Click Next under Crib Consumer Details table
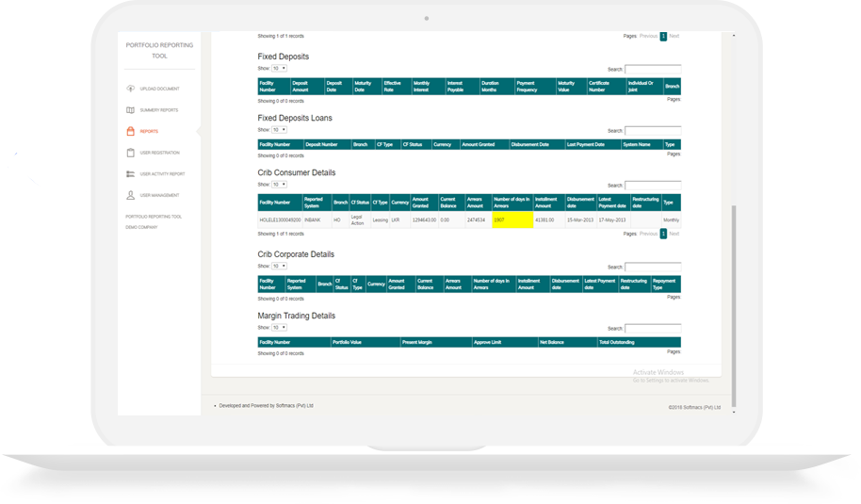 click(674, 234)
